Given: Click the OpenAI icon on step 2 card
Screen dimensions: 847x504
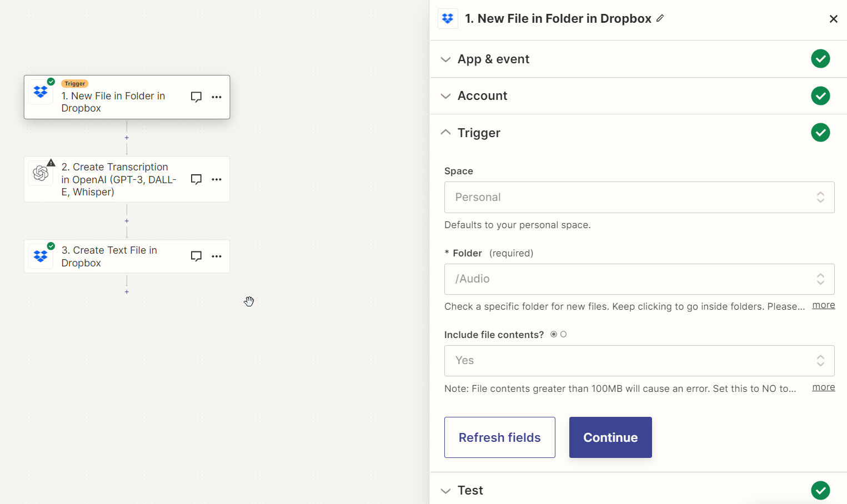Looking at the screenshot, I should pyautogui.click(x=41, y=174).
